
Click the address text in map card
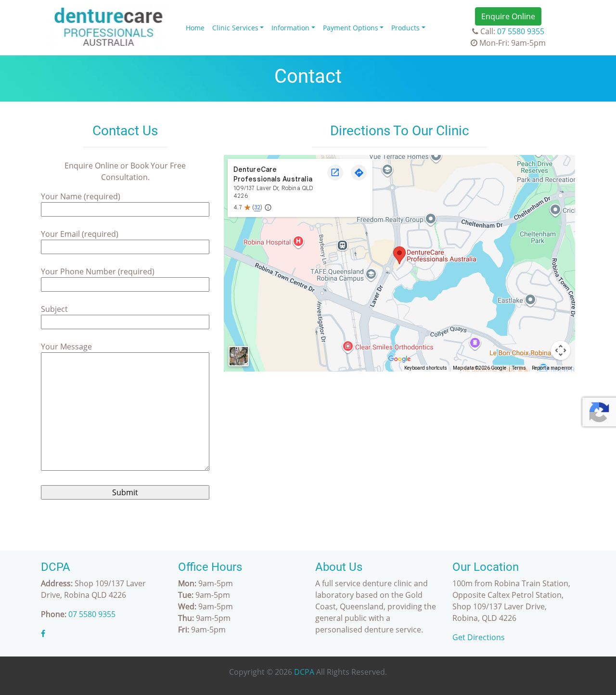[273, 192]
